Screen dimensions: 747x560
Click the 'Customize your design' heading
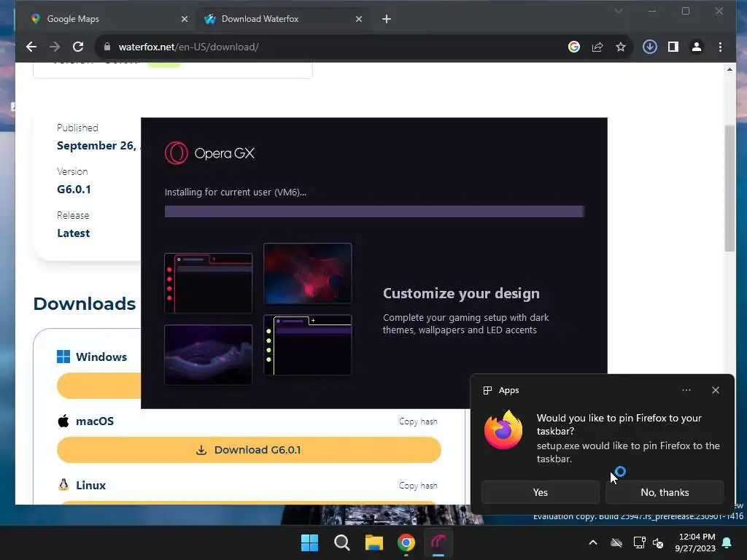[461, 293]
